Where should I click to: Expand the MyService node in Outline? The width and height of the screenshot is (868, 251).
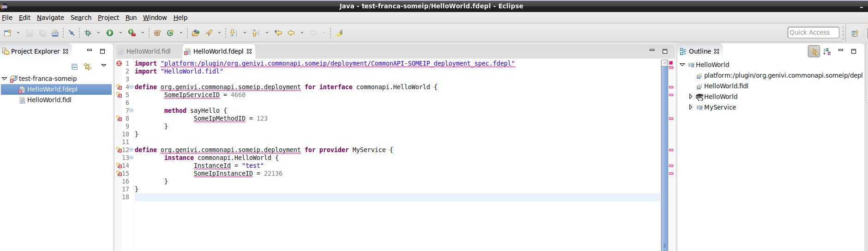point(691,107)
